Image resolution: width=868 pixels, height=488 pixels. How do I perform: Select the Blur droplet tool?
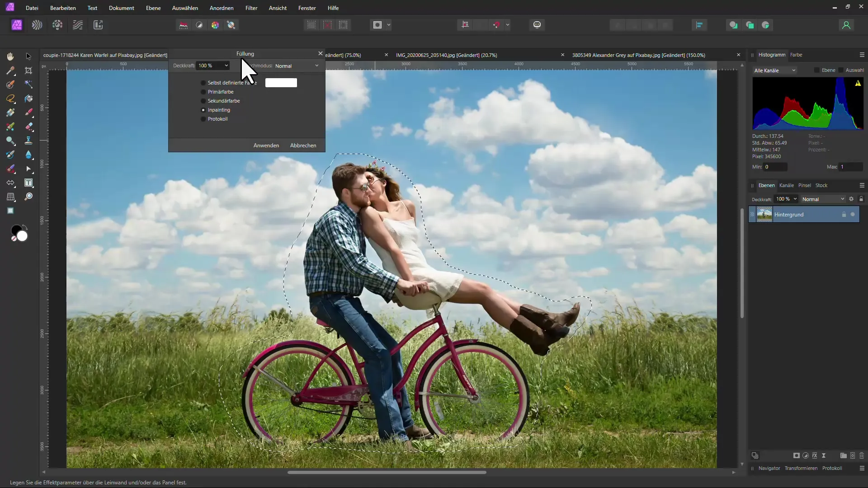tap(28, 155)
